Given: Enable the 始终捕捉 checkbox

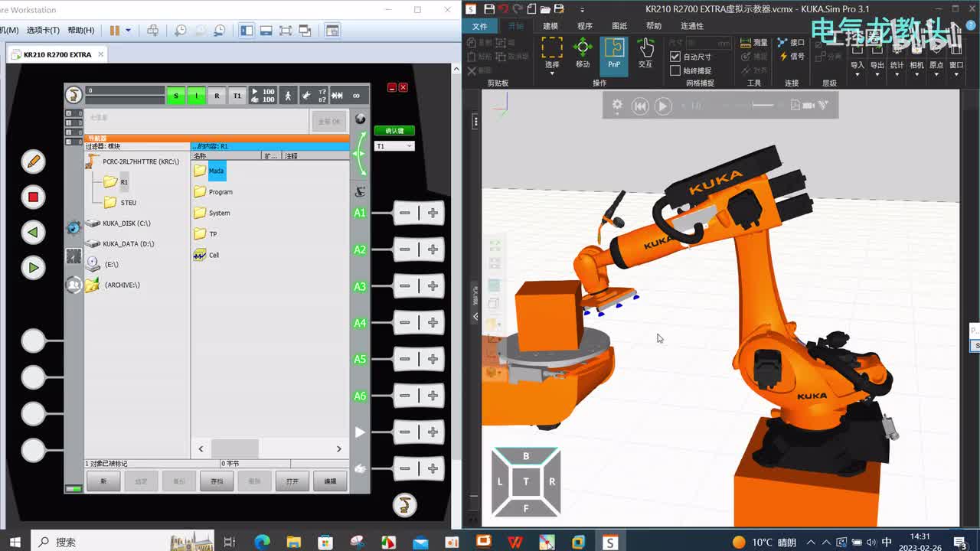Looking at the screenshot, I should coord(675,70).
